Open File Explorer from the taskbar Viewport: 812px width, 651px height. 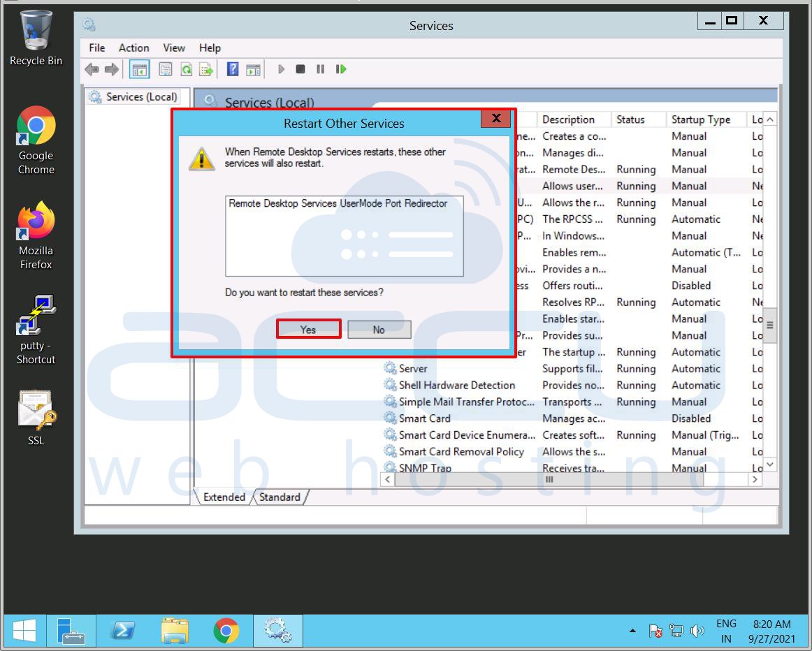(175, 631)
